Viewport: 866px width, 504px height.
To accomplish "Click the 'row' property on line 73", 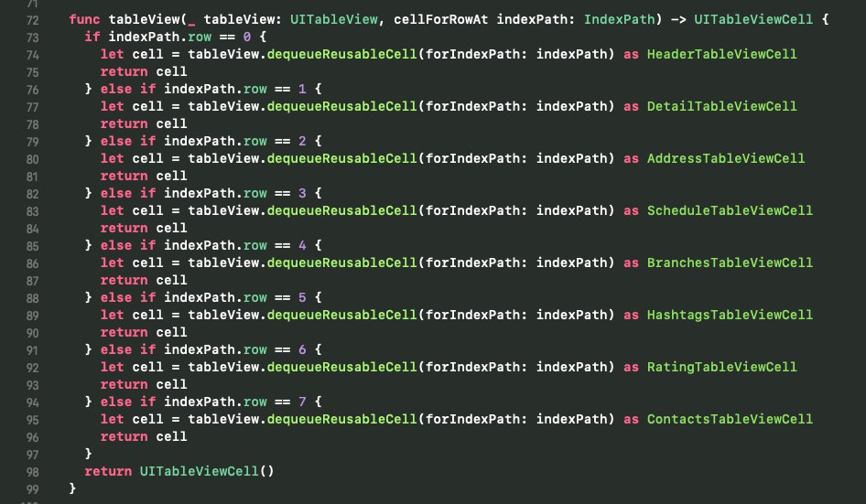I will click(x=200, y=37).
